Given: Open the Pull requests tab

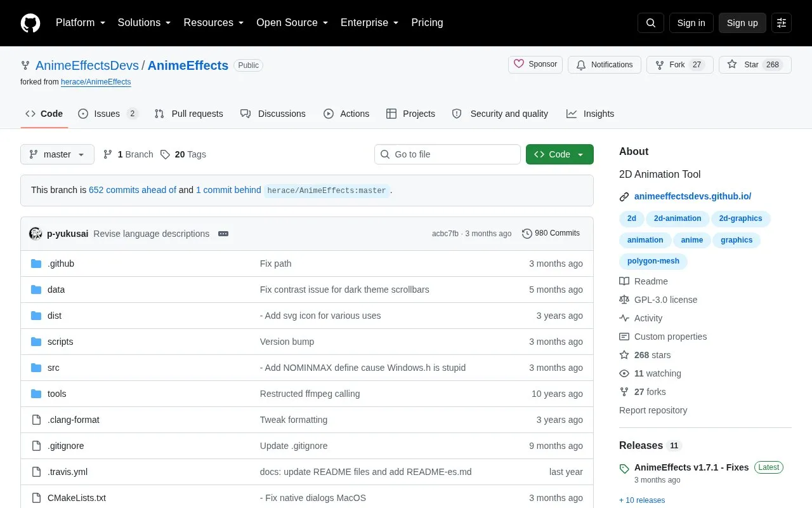Looking at the screenshot, I should click(189, 114).
